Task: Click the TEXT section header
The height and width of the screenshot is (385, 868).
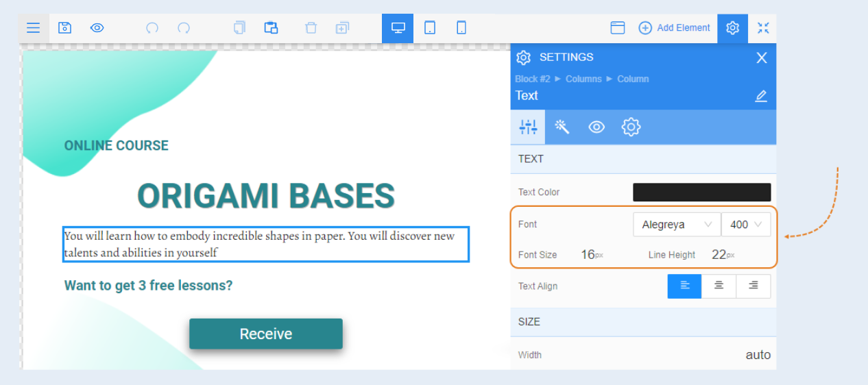Action: 643,159
